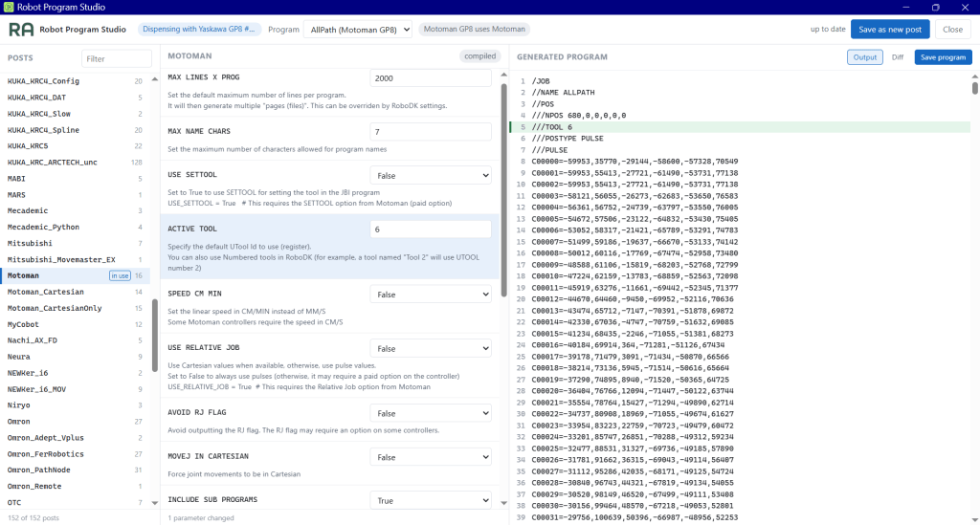Select the Omron_PathNode post
980x525 pixels.
(x=75, y=470)
